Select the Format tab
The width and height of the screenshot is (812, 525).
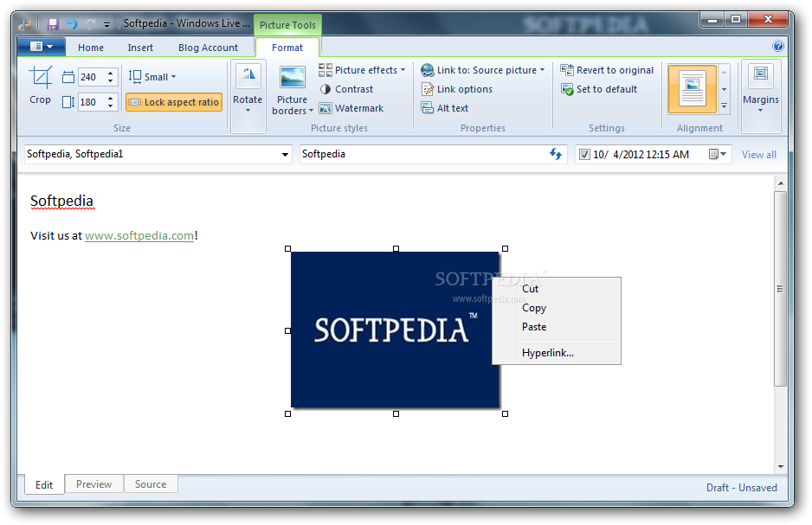(x=287, y=48)
